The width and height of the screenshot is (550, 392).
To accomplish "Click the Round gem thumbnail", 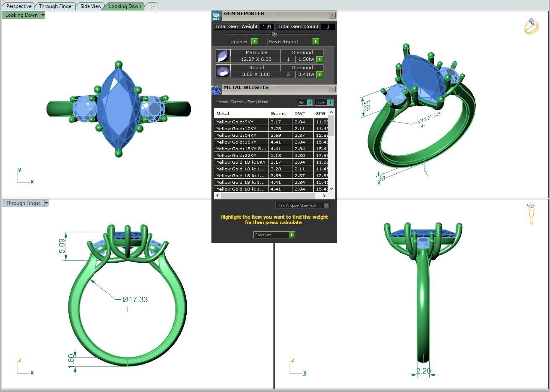I will pyautogui.click(x=223, y=71).
